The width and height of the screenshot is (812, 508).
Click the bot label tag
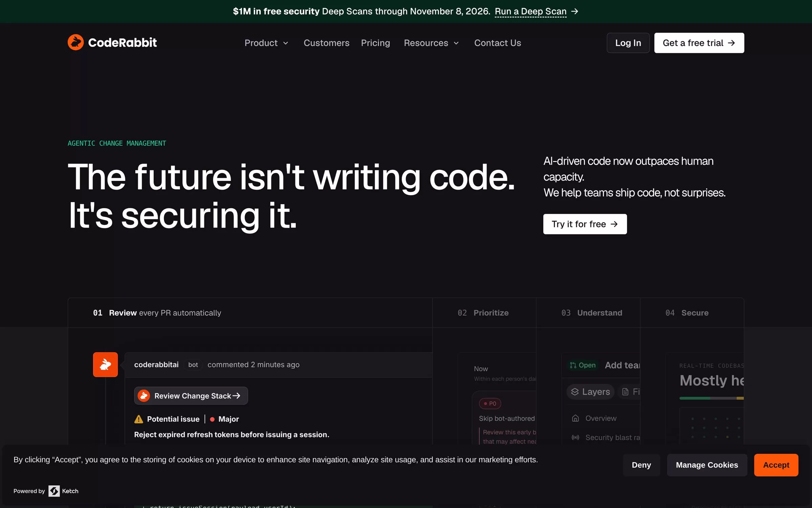click(193, 365)
